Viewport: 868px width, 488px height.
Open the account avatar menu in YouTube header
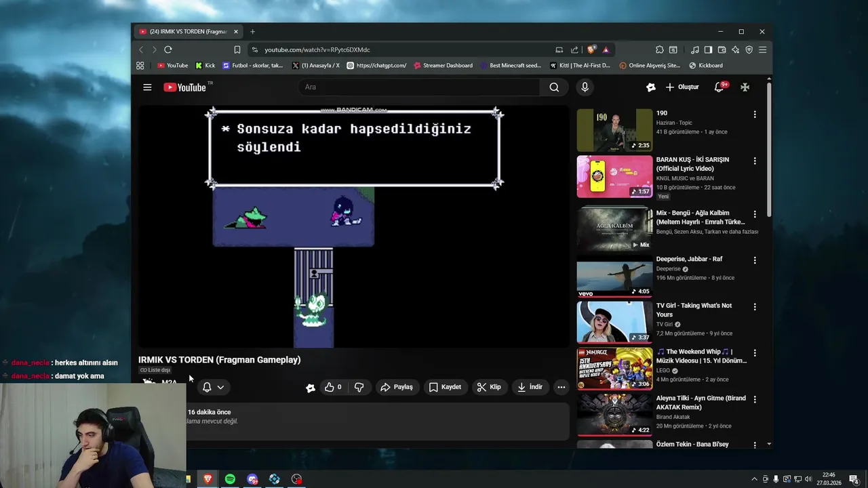click(x=745, y=87)
